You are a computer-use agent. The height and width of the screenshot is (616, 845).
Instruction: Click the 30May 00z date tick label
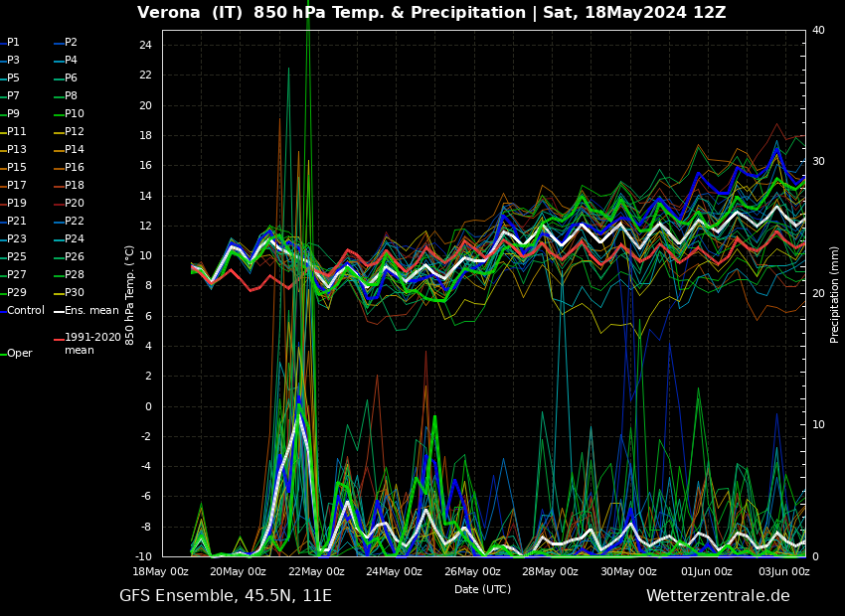pyautogui.click(x=628, y=572)
